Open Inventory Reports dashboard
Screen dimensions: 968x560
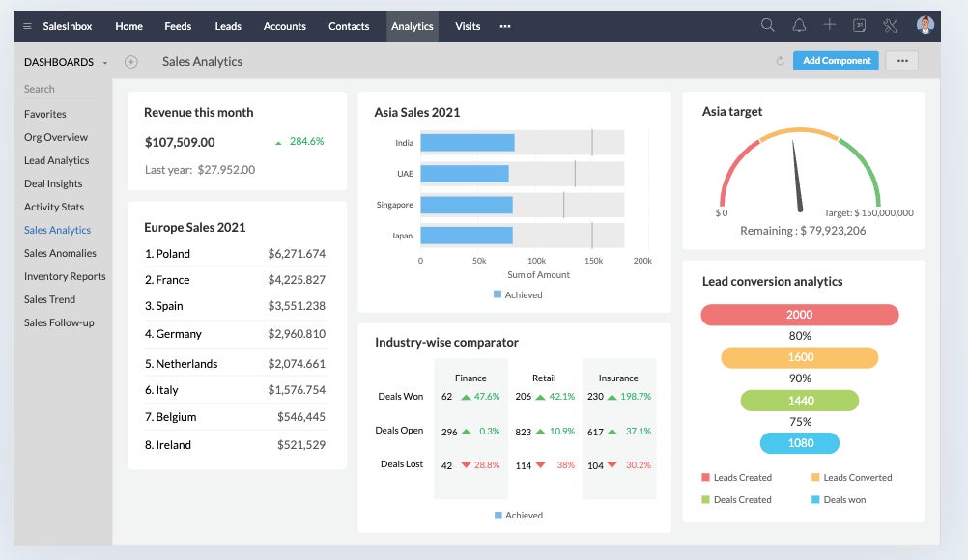[x=65, y=276]
